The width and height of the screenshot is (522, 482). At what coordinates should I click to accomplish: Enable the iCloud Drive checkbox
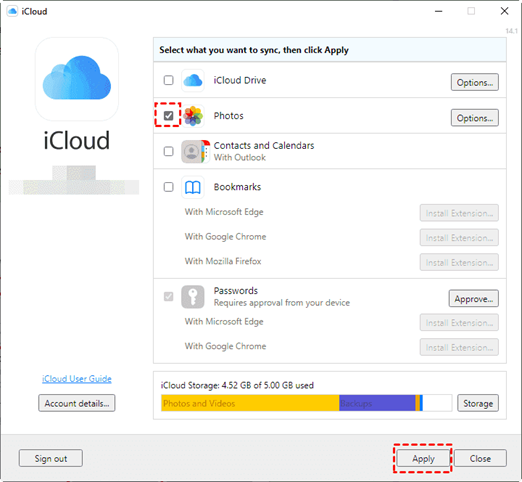coord(168,80)
